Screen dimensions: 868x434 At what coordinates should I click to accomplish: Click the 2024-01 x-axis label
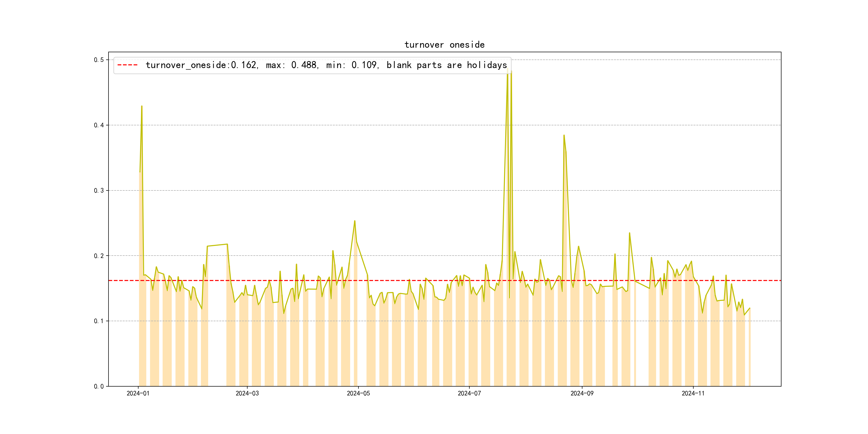[x=138, y=393]
